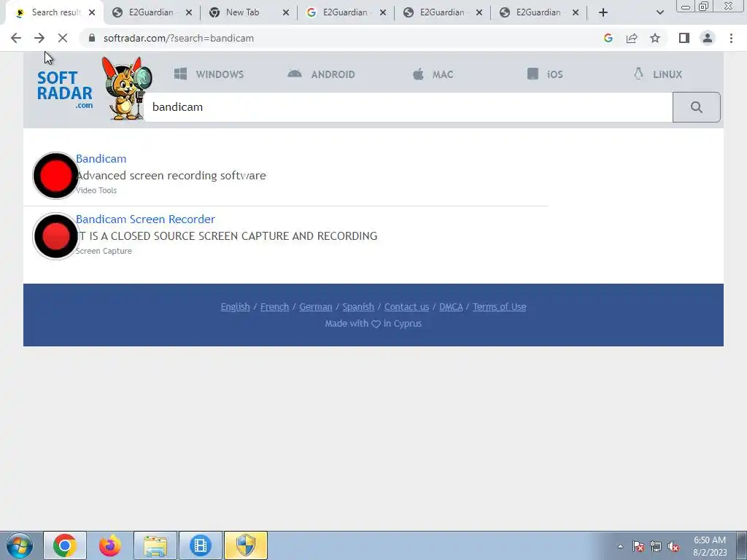Select the iOS category
This screenshot has width=747, height=560.
pyautogui.click(x=545, y=74)
